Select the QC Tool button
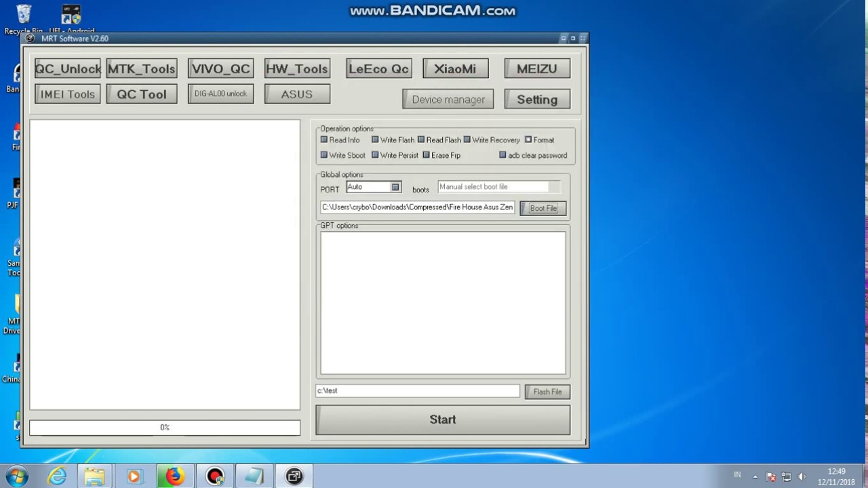 141,94
